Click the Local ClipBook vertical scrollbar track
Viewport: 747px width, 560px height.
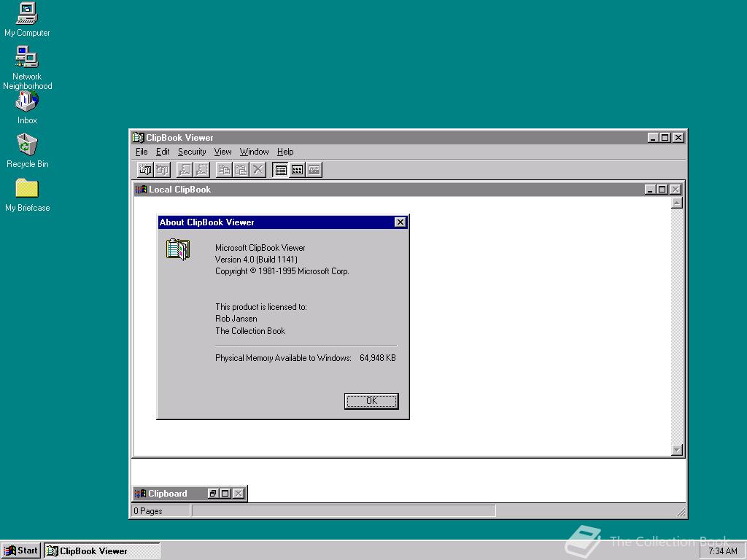(x=677, y=326)
